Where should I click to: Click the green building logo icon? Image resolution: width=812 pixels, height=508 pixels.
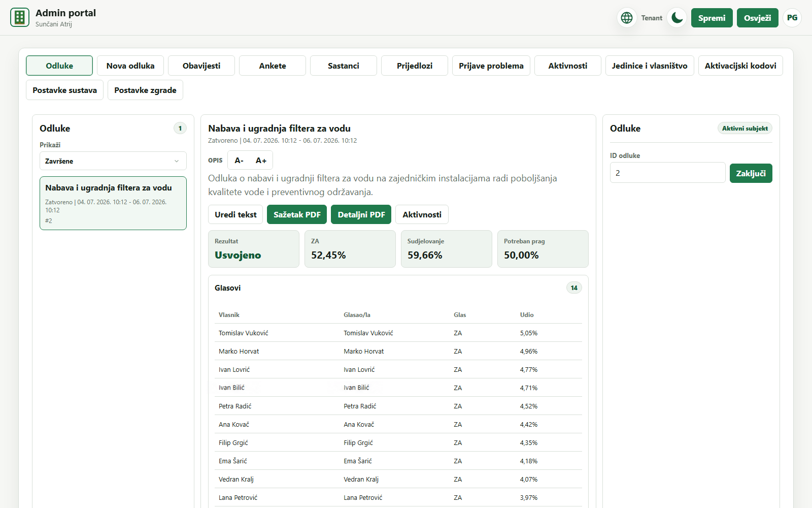pos(20,17)
